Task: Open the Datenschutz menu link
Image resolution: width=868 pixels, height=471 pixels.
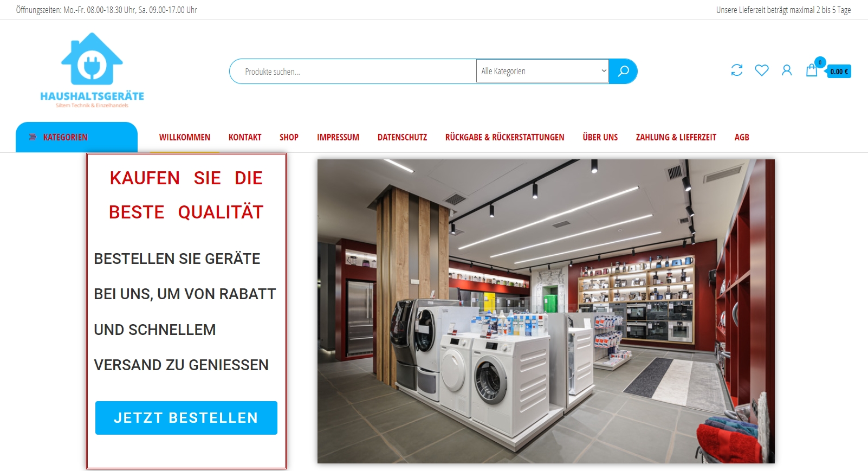Action: click(402, 138)
